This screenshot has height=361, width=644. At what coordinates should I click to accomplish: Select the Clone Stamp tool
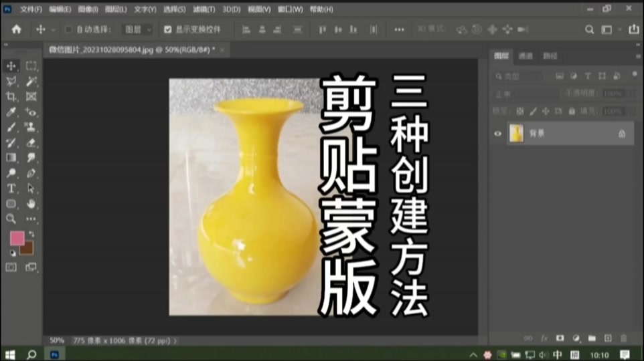(x=31, y=127)
